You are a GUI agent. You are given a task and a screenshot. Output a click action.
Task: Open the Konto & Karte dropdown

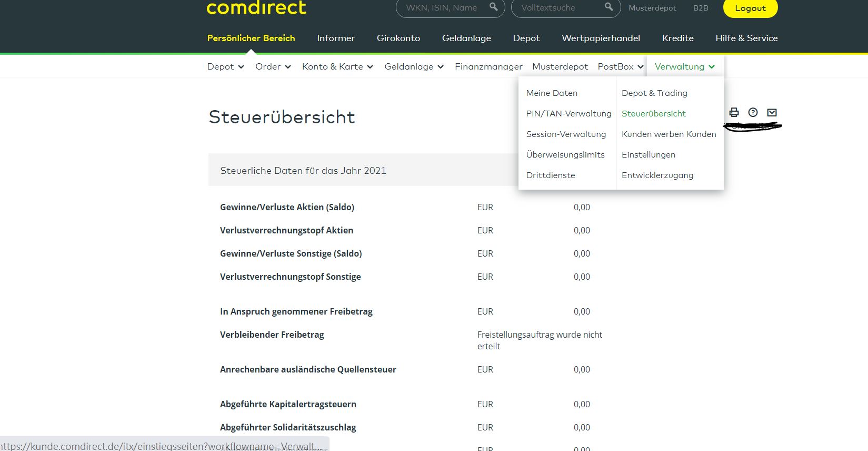pos(337,66)
